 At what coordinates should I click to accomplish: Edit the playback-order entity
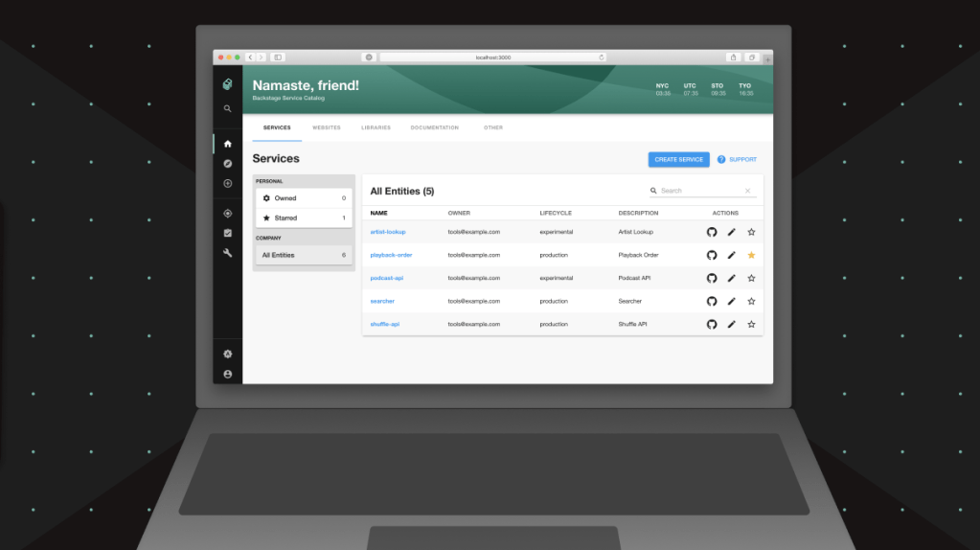click(x=731, y=255)
